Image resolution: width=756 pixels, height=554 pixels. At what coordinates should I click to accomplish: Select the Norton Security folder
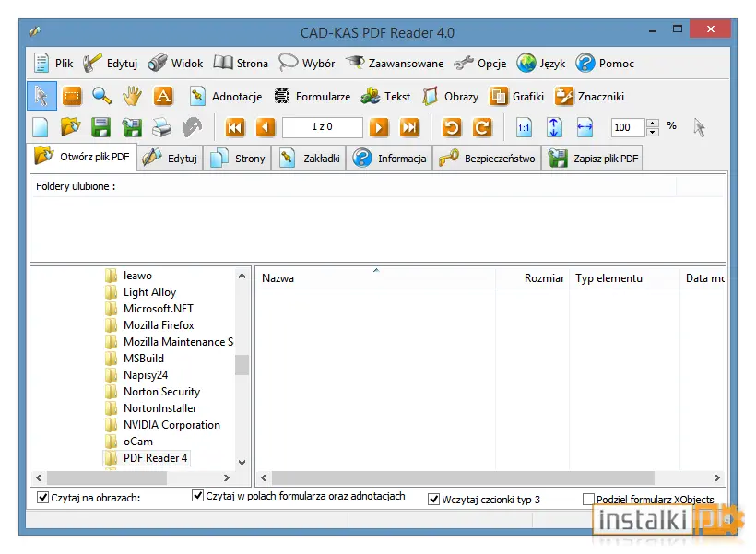tap(153, 391)
